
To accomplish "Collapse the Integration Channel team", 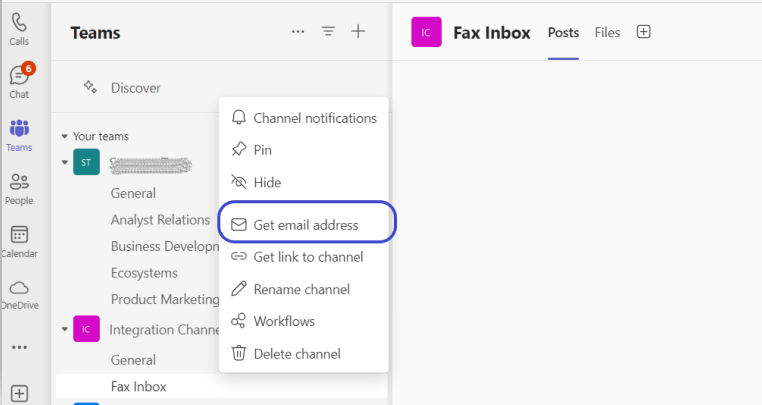I will tap(65, 328).
